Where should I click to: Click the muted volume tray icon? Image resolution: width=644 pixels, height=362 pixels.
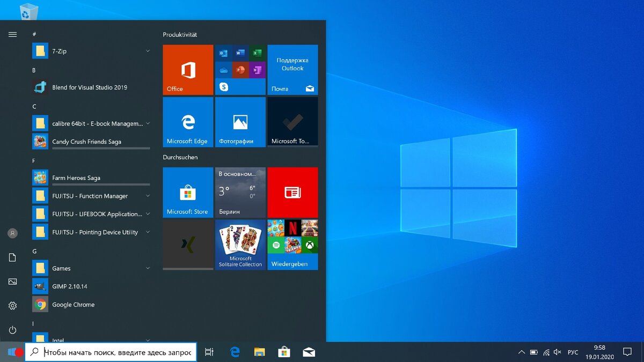(x=558, y=352)
